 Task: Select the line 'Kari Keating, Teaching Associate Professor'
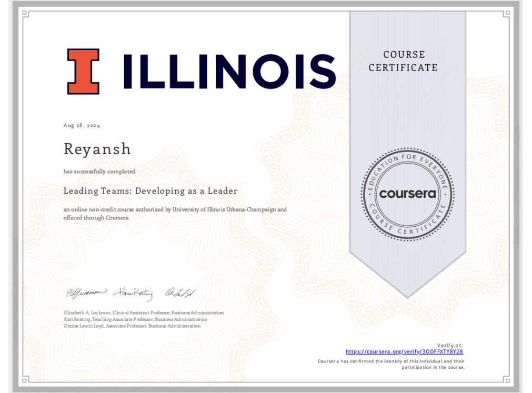pyautogui.click(x=135, y=319)
